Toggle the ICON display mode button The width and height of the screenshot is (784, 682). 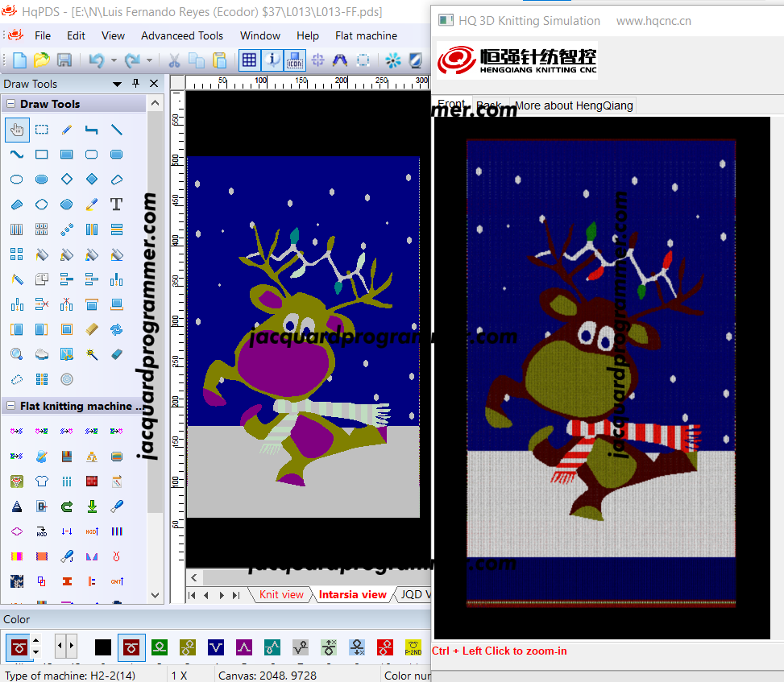[x=294, y=60]
